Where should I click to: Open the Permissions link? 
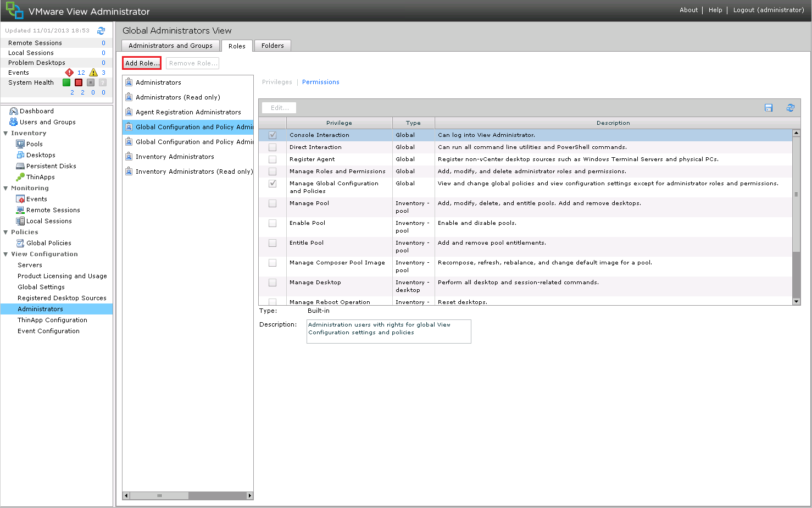coord(320,82)
